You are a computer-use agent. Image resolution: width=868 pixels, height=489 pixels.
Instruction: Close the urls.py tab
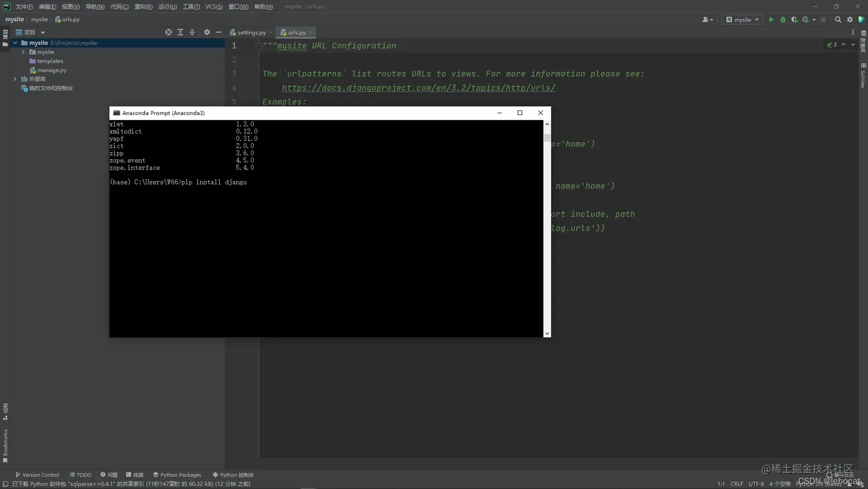click(311, 32)
